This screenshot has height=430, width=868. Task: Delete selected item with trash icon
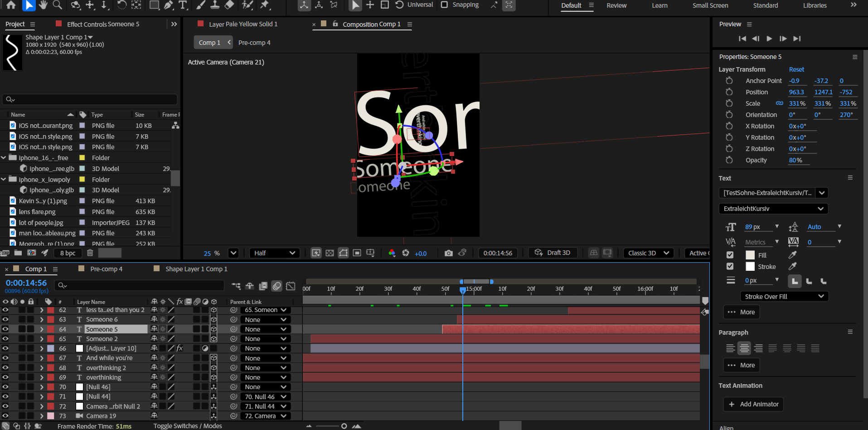90,253
